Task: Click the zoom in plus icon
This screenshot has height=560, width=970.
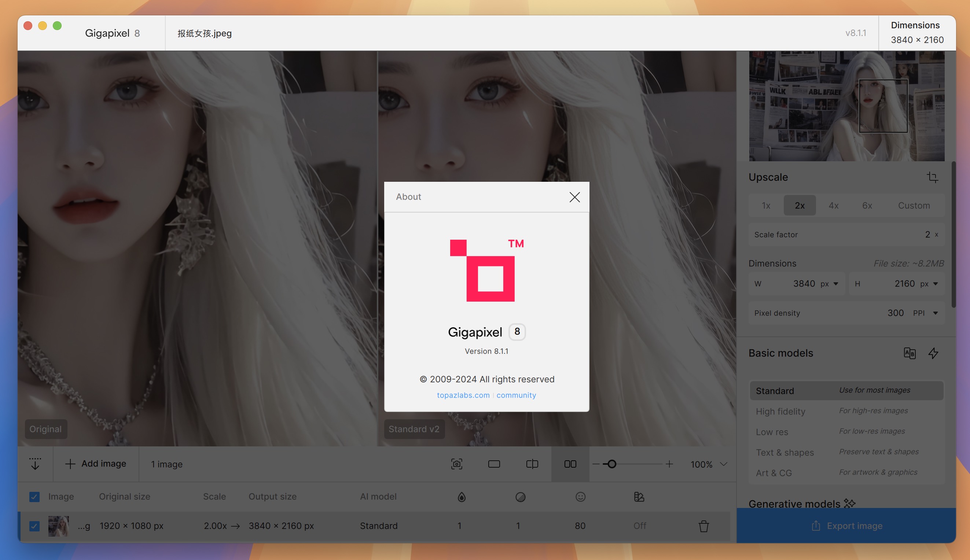Action: click(x=669, y=464)
